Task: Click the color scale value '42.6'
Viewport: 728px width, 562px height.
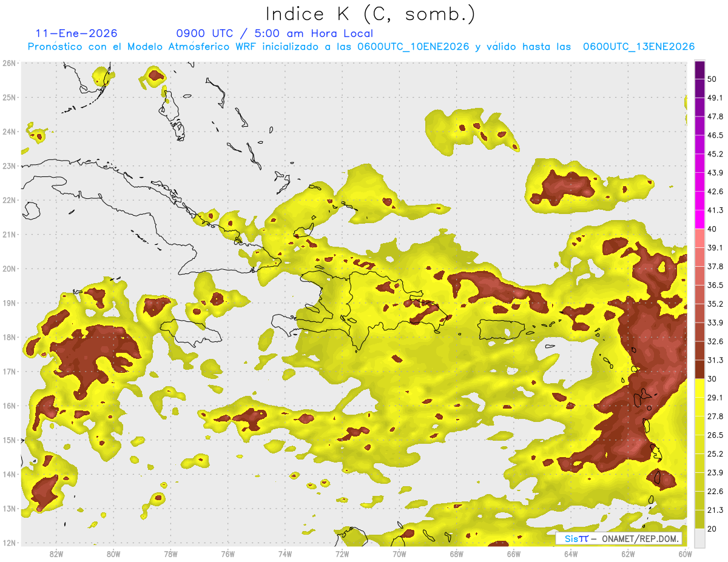Action: [x=715, y=192]
